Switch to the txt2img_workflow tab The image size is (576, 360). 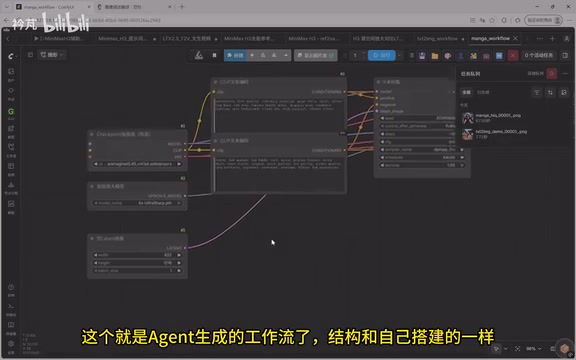coord(437,39)
